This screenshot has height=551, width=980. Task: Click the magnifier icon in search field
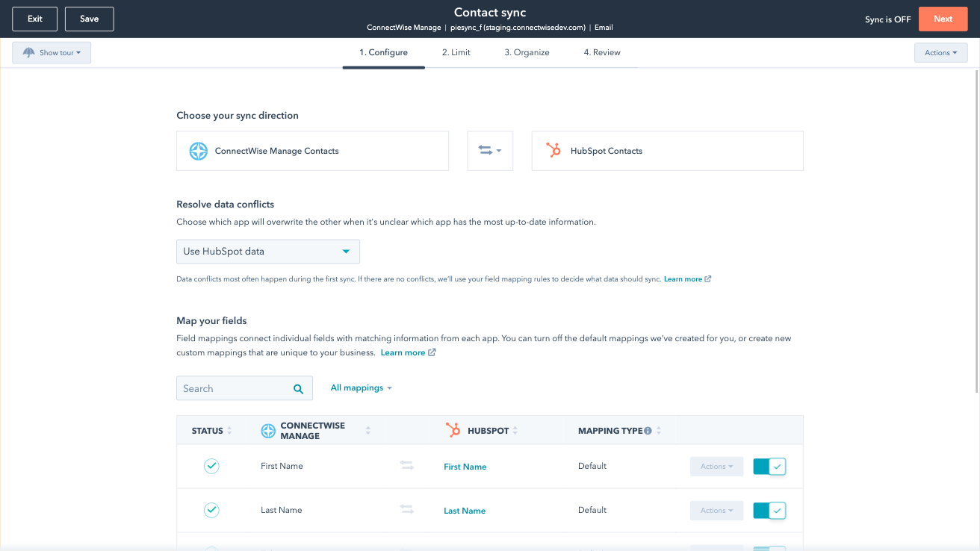click(x=298, y=389)
